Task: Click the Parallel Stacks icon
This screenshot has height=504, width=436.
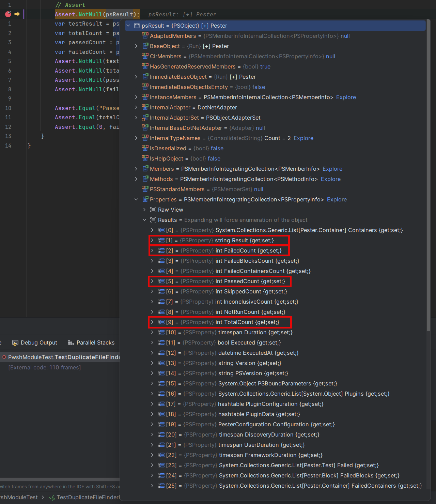Action: 71,343
